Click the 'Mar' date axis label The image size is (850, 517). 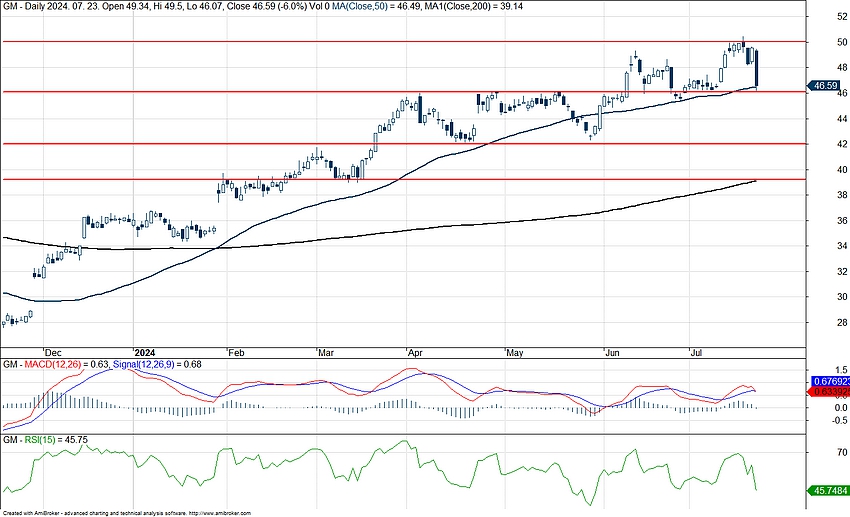coord(326,352)
